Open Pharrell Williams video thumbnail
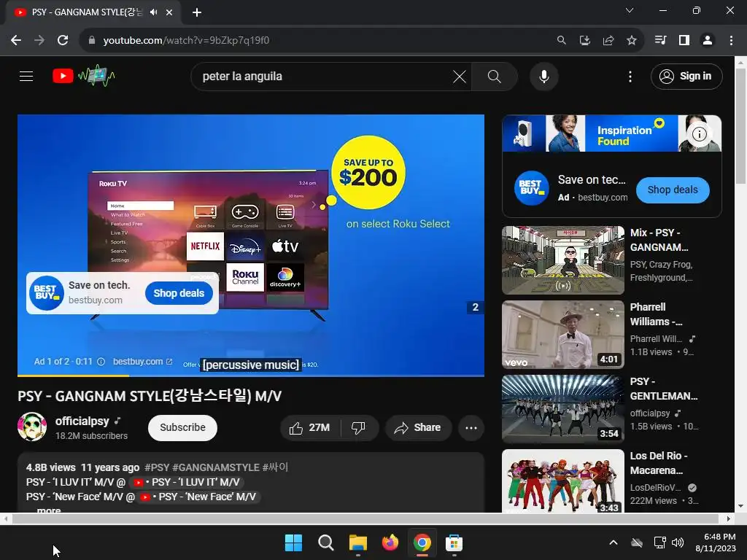 coord(562,334)
